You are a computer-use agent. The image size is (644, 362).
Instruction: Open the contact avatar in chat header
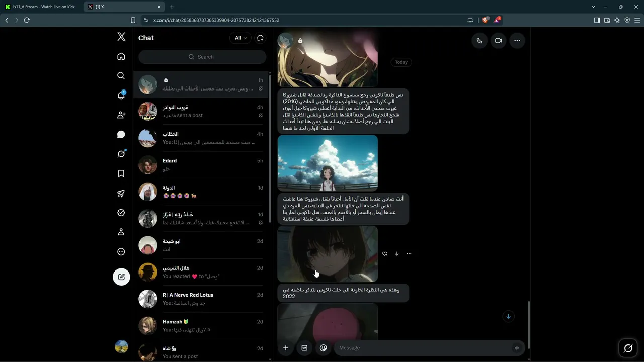pos(286,41)
